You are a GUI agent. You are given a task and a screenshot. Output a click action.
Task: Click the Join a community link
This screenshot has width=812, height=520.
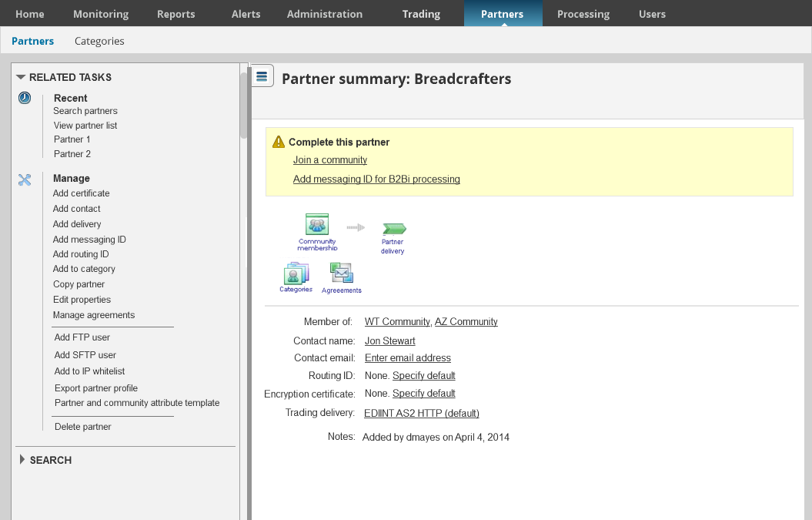coord(330,160)
